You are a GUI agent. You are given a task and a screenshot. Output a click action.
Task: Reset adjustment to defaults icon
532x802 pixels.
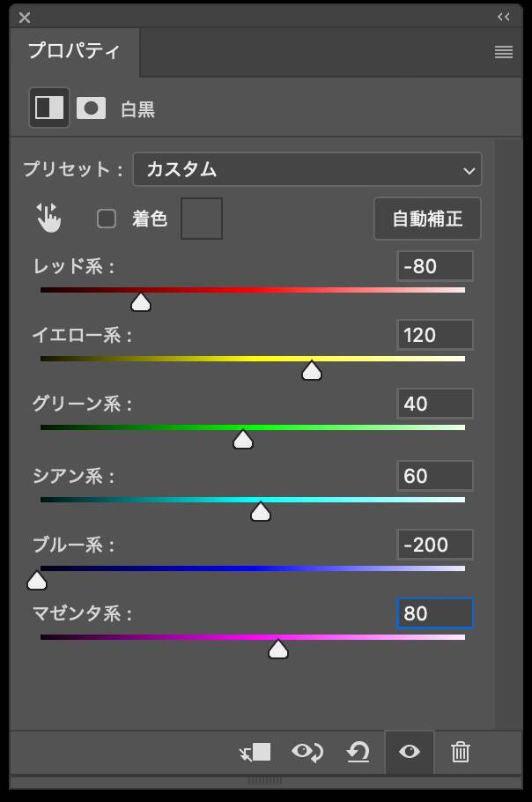point(358,752)
